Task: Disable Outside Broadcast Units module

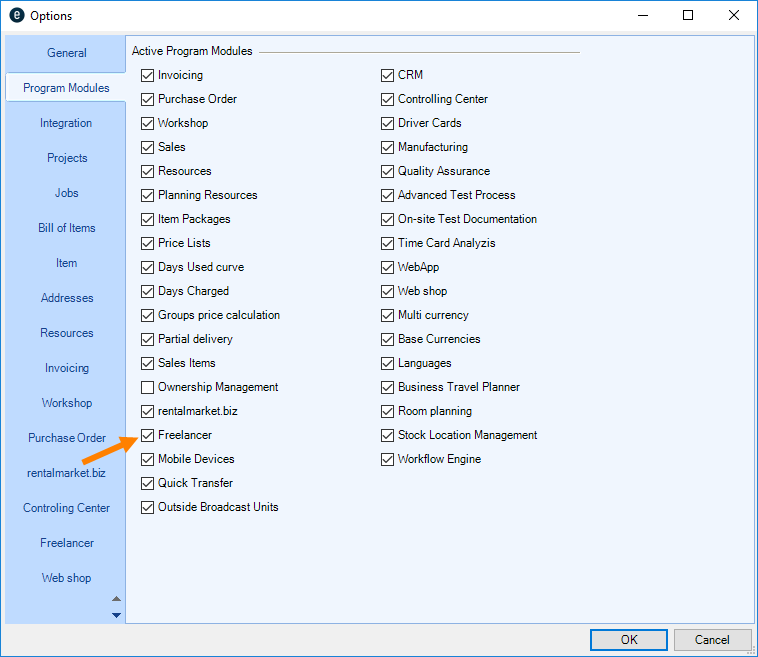Action: pos(148,507)
